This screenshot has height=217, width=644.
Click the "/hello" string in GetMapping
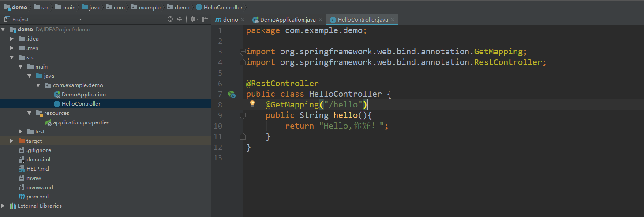[343, 105]
